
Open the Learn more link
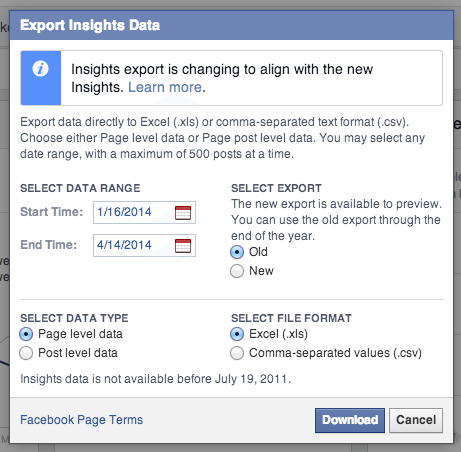pyautogui.click(x=165, y=87)
